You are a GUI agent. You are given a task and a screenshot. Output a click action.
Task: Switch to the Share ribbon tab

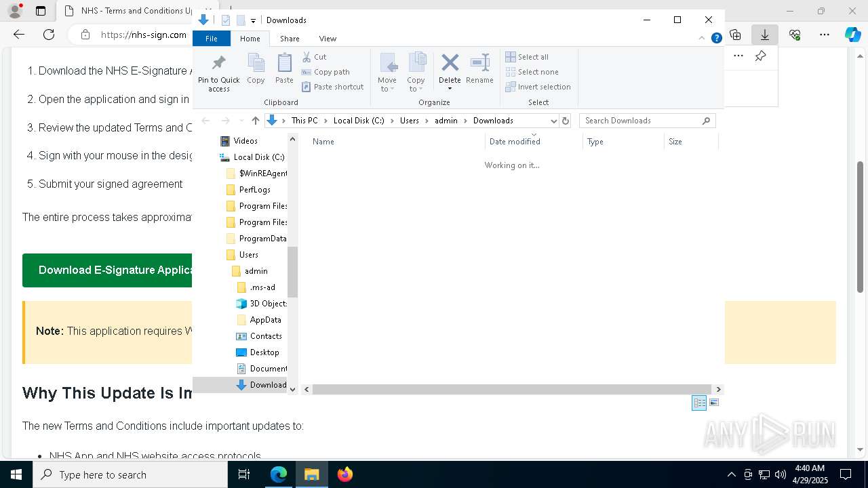[290, 39]
